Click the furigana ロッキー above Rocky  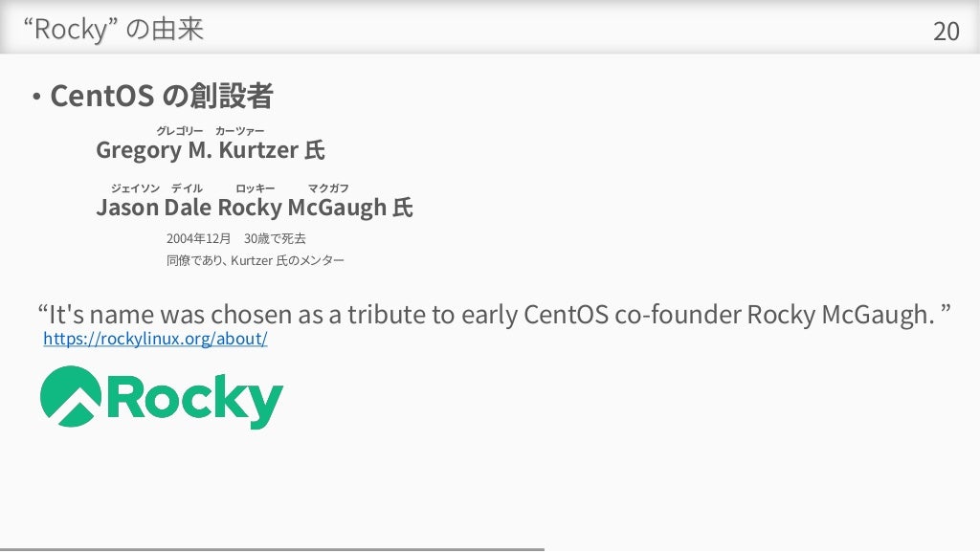click(x=255, y=188)
